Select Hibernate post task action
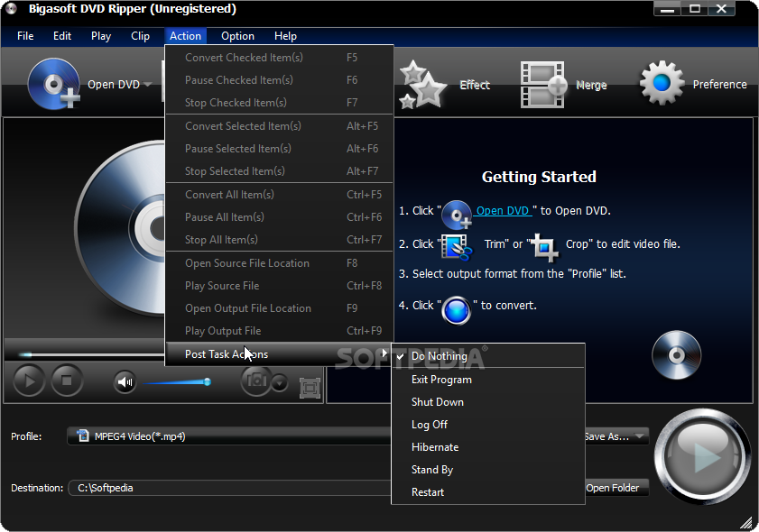Viewport: 759px width, 532px height. [488, 447]
